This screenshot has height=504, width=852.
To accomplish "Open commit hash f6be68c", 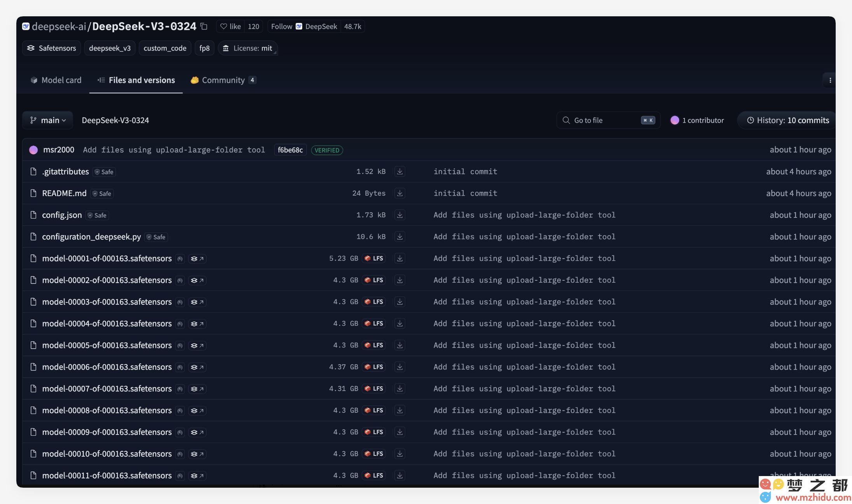I will [290, 150].
